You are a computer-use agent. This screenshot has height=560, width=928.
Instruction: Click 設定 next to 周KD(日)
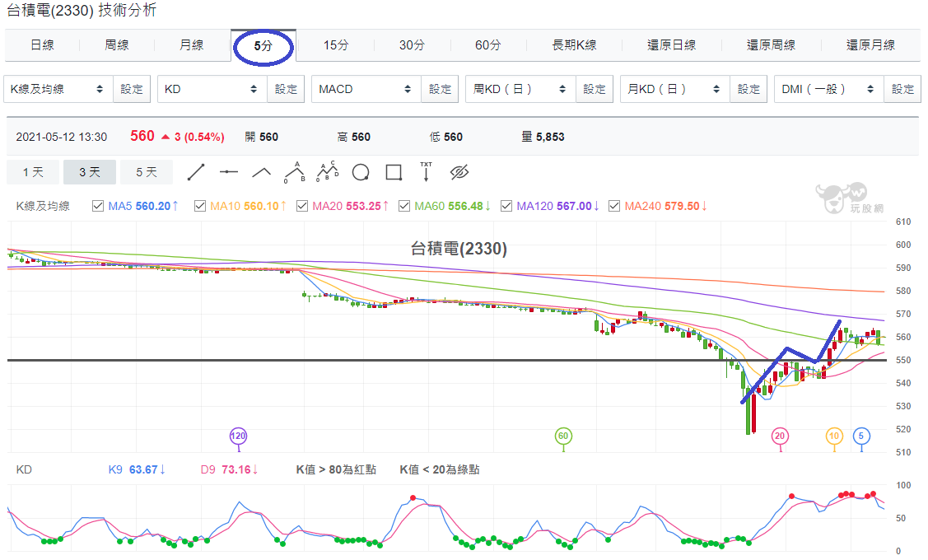595,90
